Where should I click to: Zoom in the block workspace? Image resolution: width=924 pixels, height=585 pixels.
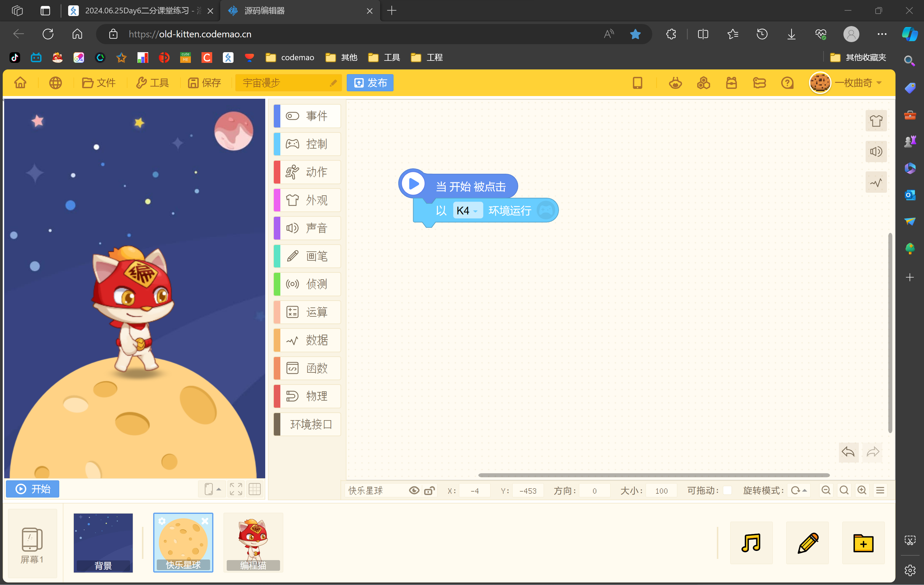862,490
